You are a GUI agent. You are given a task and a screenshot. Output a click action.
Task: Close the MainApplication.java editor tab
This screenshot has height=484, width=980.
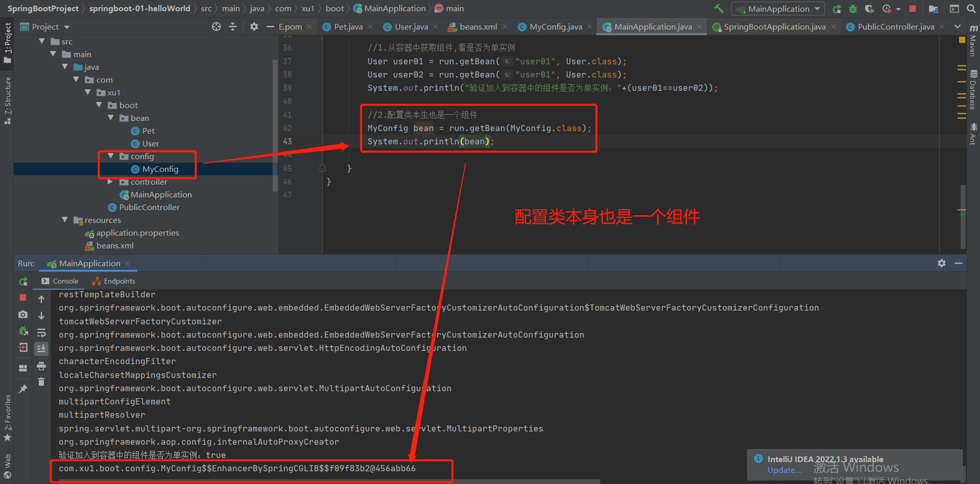(699, 27)
